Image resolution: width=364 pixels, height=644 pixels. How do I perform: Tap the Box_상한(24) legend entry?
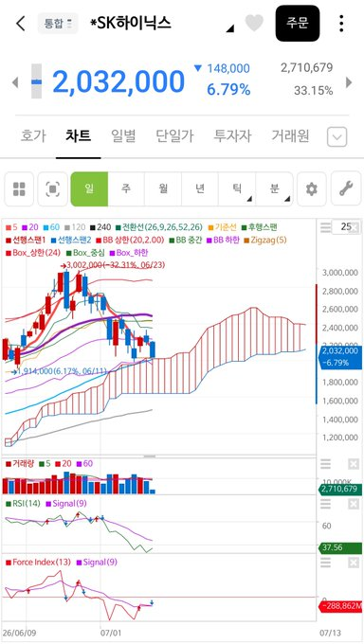point(34,253)
